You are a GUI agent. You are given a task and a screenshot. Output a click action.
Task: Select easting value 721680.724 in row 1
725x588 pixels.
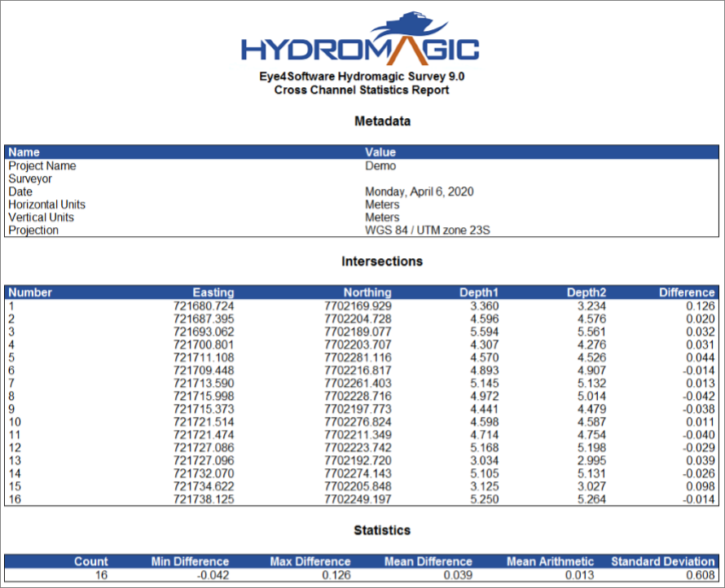(x=204, y=306)
